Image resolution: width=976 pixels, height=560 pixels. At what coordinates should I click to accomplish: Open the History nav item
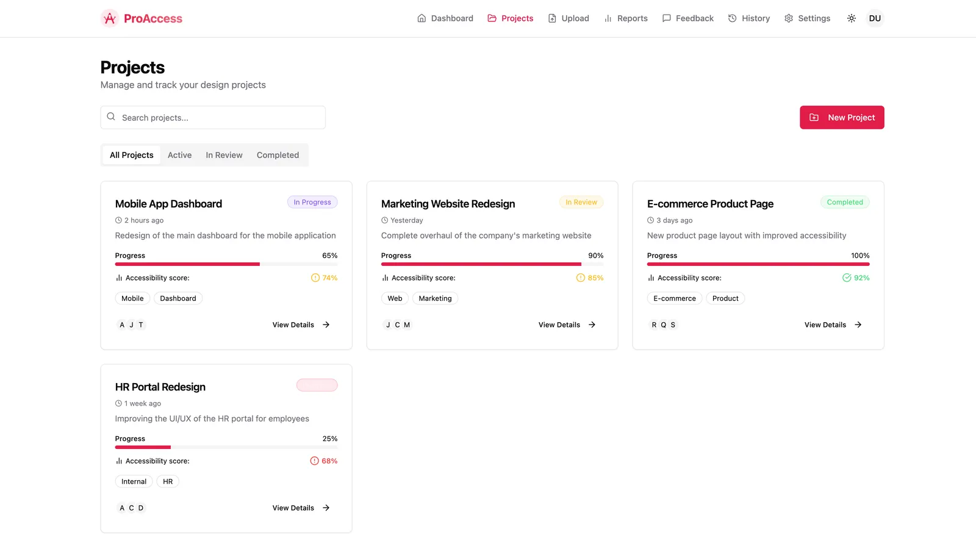coord(748,18)
